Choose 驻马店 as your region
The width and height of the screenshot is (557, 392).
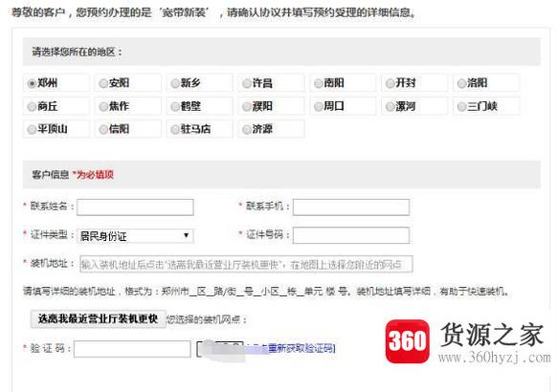pos(175,129)
